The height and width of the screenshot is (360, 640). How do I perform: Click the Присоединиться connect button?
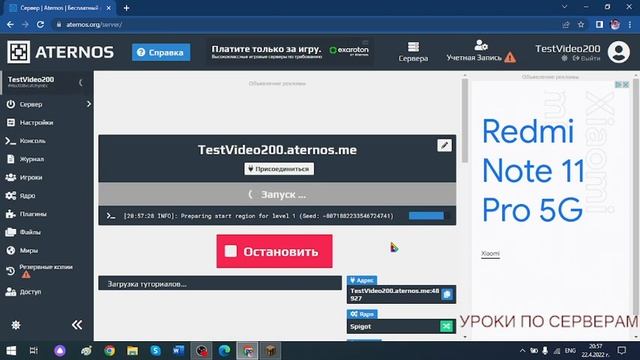tap(279, 169)
